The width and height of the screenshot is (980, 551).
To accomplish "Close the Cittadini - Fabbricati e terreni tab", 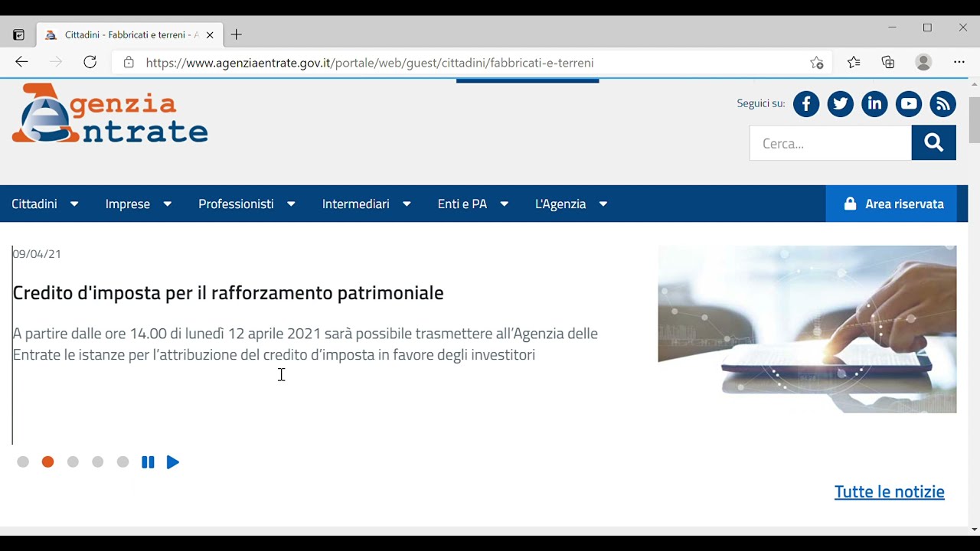I will point(210,35).
